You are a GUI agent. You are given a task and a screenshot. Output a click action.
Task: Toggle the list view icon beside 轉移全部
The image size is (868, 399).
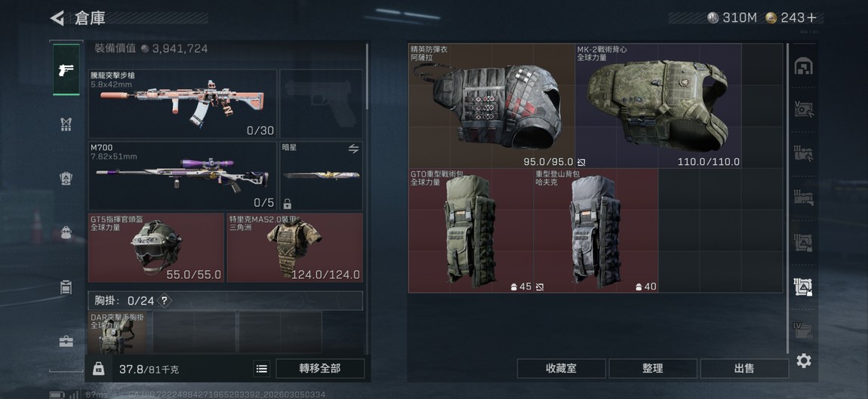[x=262, y=369]
